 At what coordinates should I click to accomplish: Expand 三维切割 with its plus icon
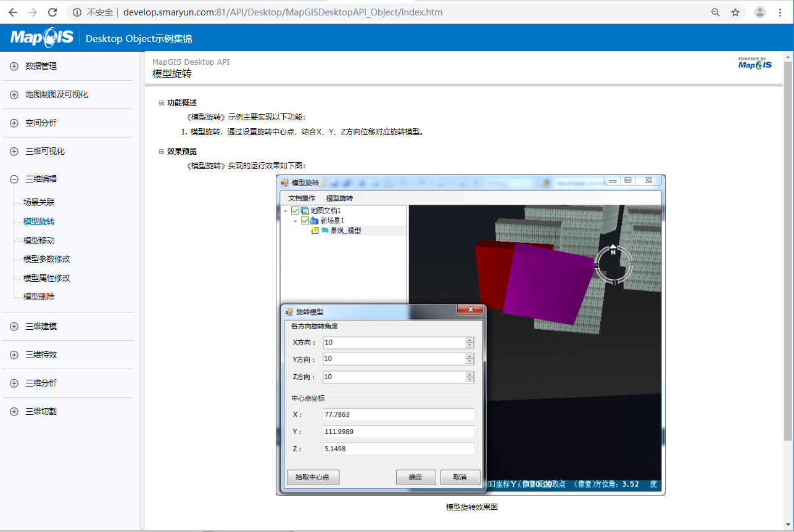click(x=14, y=412)
